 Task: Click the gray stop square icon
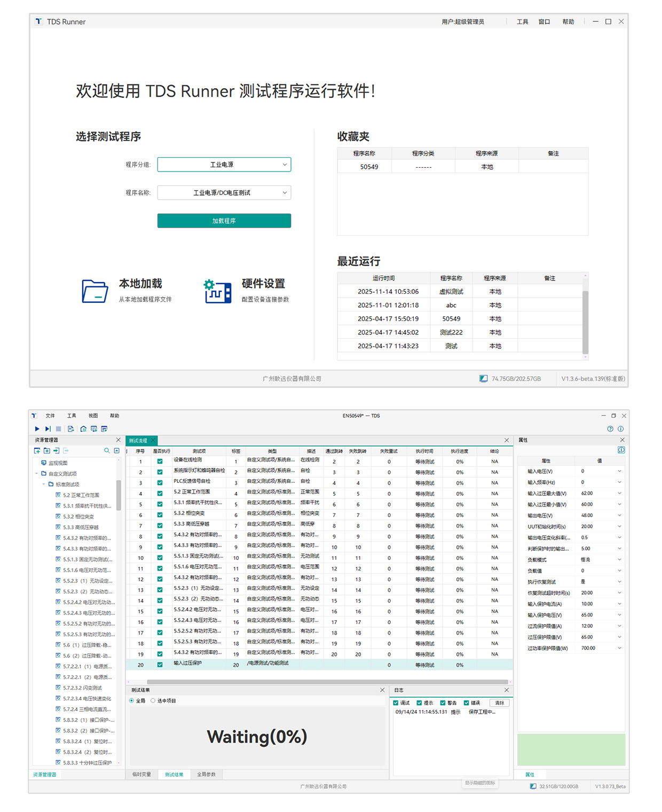coord(58,429)
